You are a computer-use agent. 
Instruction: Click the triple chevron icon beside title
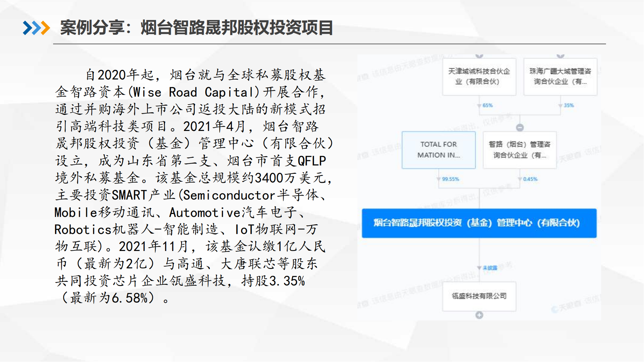coord(36,28)
